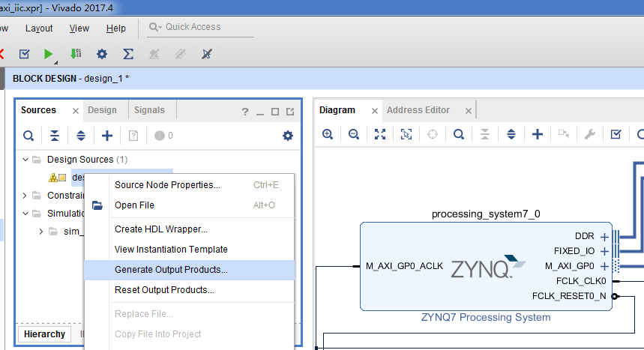The image size is (644, 350).
Task: Choose Open File in context menu
Action: [190, 205]
